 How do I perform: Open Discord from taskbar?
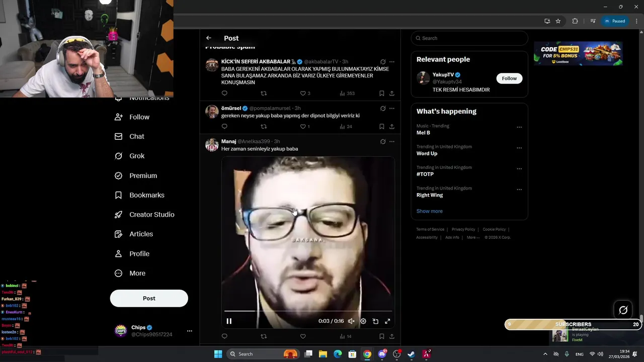coord(382,354)
